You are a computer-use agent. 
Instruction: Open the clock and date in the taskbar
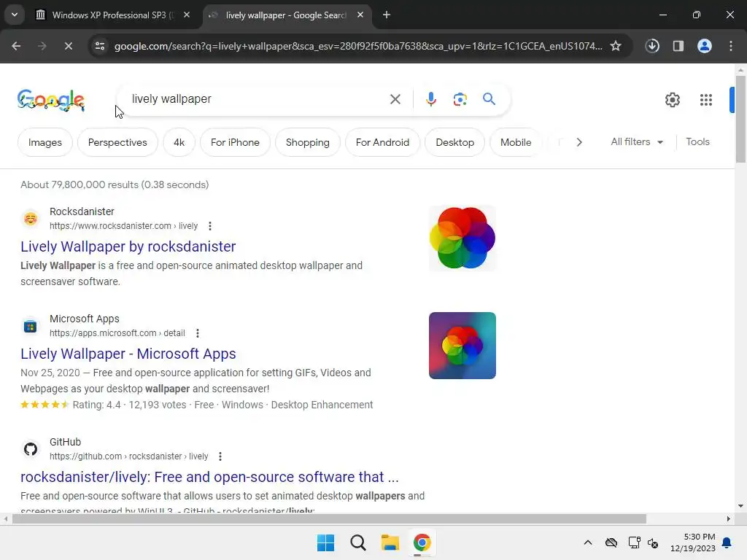[x=693, y=542]
